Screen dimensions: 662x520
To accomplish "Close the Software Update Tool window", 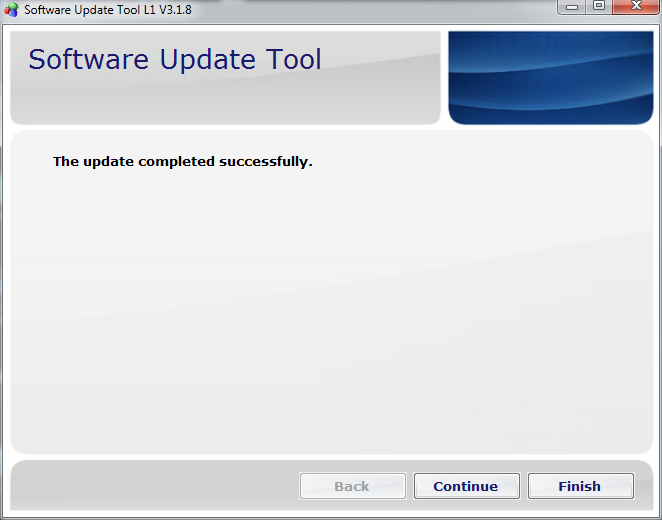I will click(x=636, y=7).
